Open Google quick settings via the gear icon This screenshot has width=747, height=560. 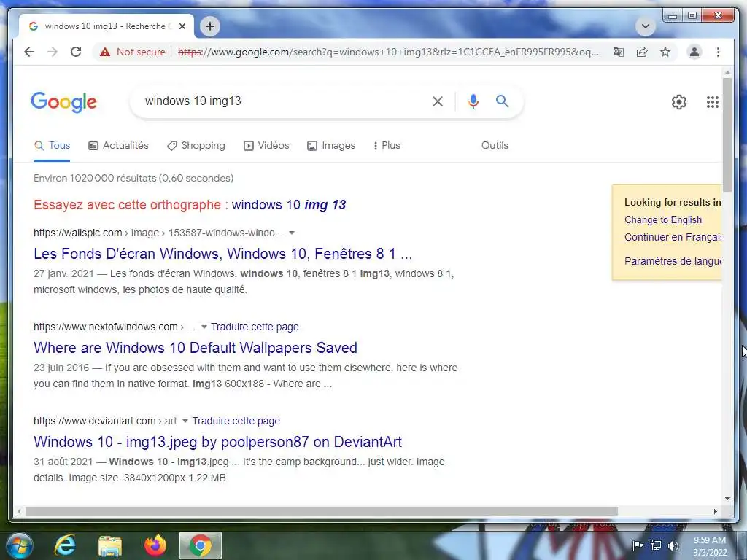point(679,102)
